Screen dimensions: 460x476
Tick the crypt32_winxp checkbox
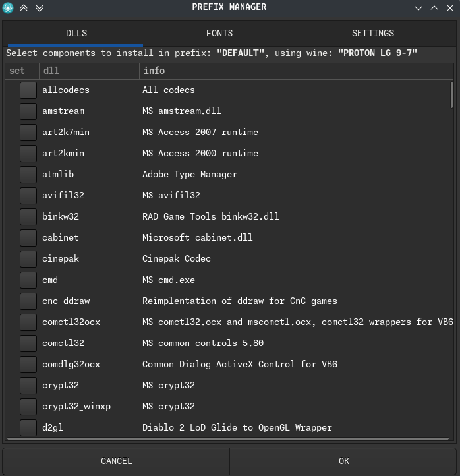click(28, 407)
